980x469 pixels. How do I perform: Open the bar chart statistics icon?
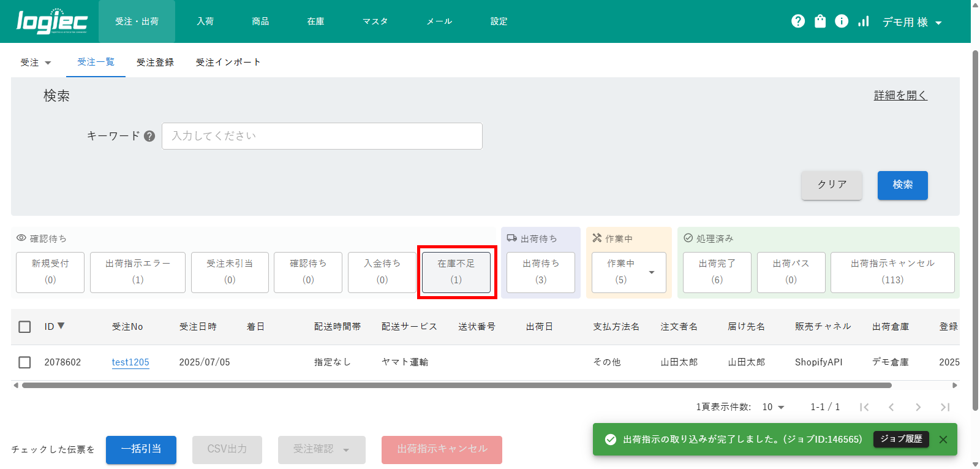pyautogui.click(x=864, y=21)
